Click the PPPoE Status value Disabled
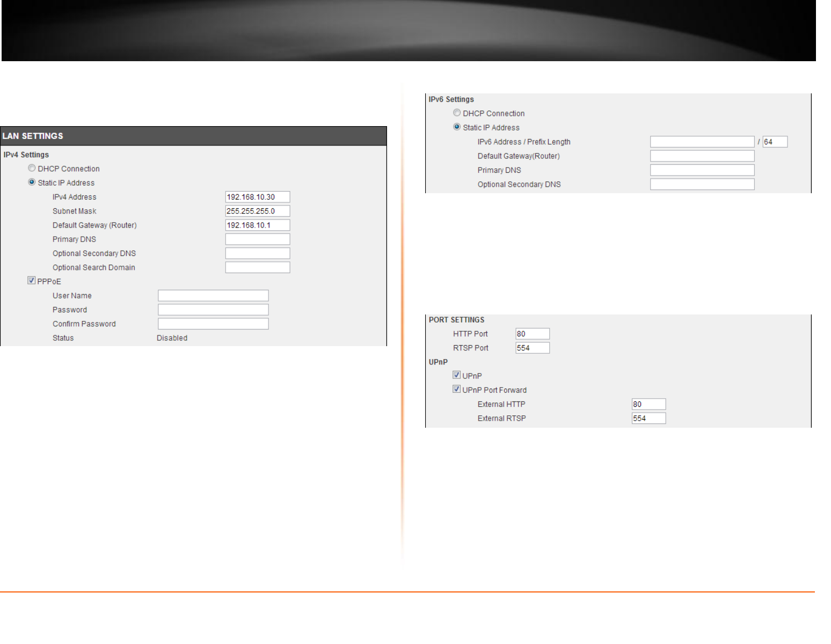 point(172,338)
